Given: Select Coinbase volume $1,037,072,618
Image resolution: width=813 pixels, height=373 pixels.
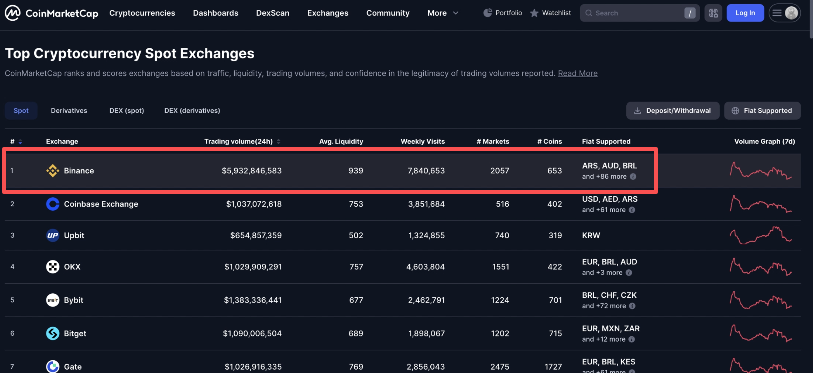Looking at the screenshot, I should click(254, 204).
